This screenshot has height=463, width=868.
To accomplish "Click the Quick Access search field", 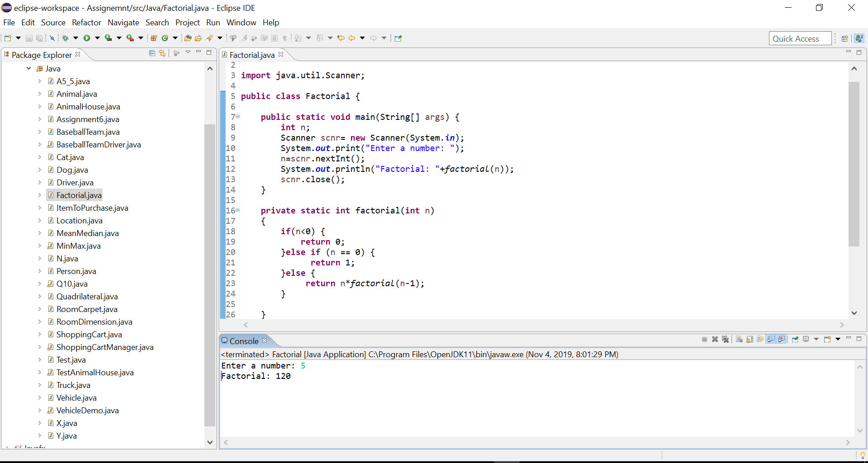I will pos(800,38).
